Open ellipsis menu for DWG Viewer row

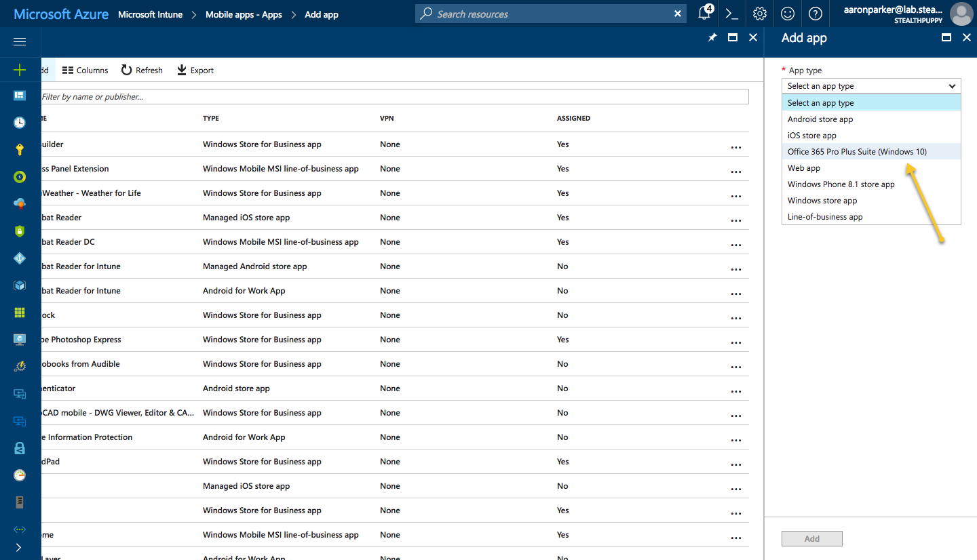tap(736, 416)
